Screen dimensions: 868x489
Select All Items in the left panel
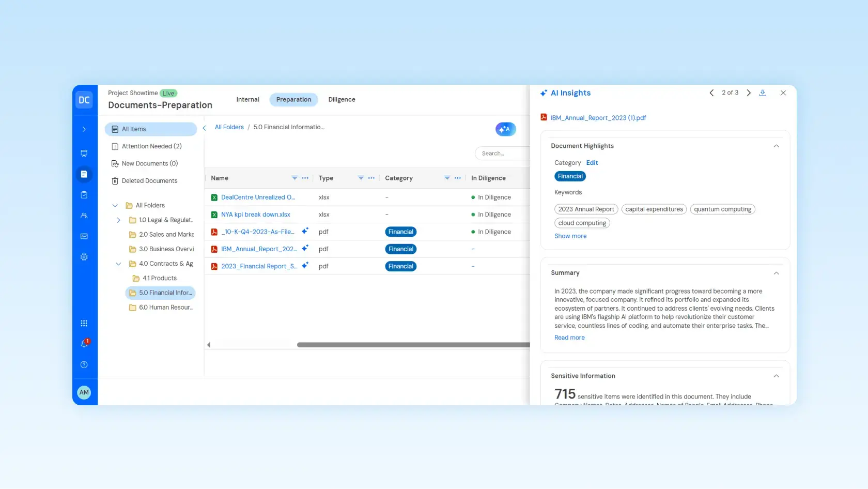click(x=151, y=129)
